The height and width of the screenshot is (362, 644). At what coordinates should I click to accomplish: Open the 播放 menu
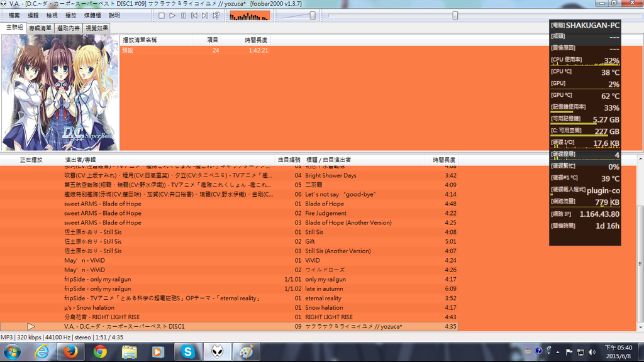(x=70, y=16)
